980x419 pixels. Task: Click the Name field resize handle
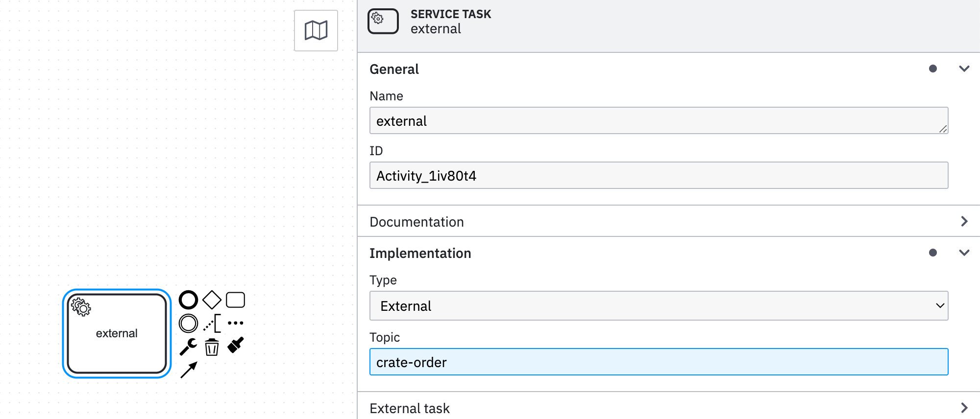943,129
